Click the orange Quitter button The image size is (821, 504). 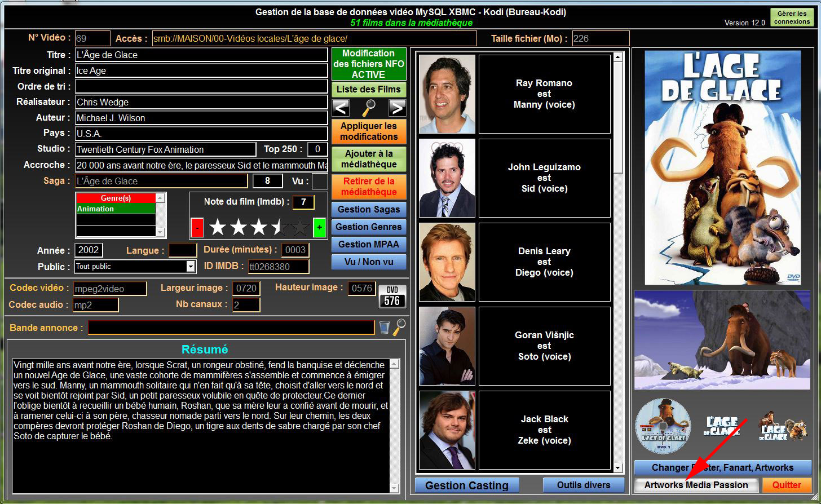pyautogui.click(x=787, y=485)
